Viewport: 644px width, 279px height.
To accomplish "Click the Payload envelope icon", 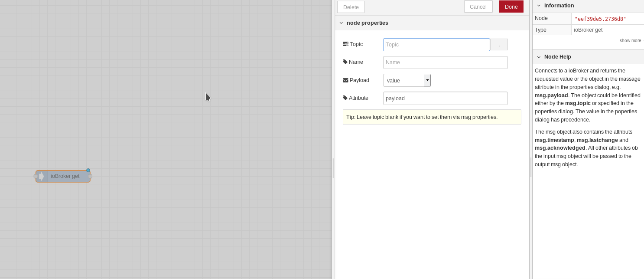I will 345,80.
